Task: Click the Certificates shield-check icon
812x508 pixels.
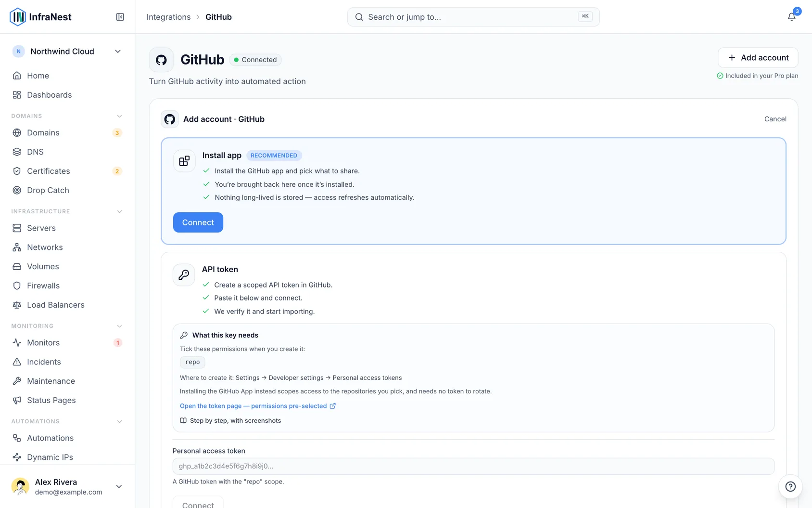Action: pos(17,171)
